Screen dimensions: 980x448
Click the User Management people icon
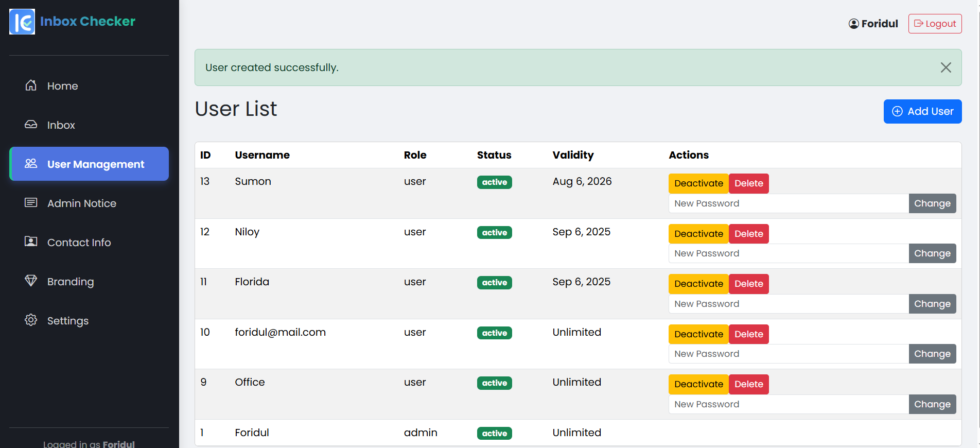(x=31, y=164)
